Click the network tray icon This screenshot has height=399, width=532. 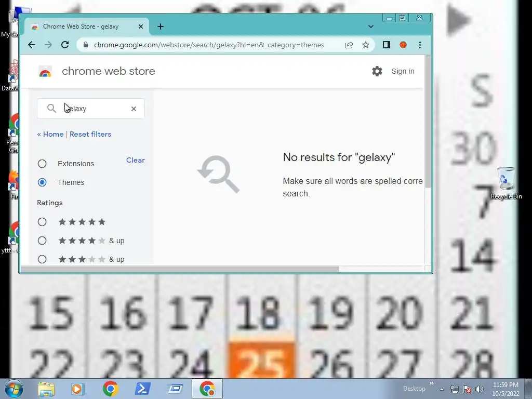tap(454, 389)
